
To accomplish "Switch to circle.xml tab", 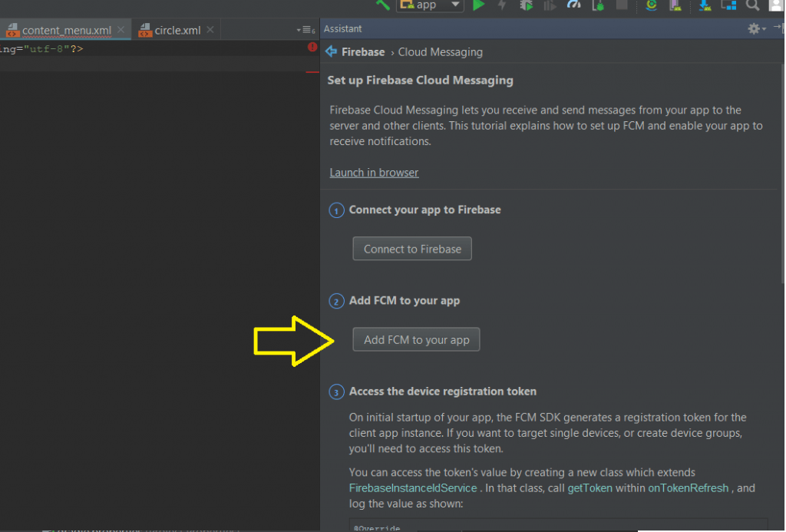I will click(x=170, y=30).
